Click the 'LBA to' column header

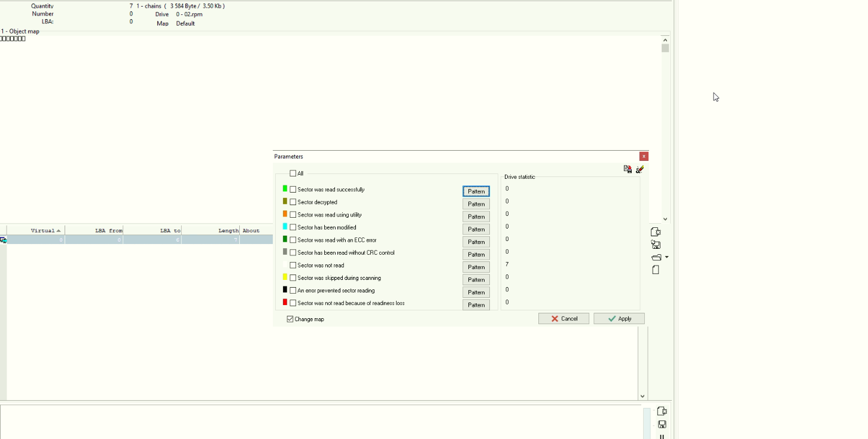(x=153, y=230)
